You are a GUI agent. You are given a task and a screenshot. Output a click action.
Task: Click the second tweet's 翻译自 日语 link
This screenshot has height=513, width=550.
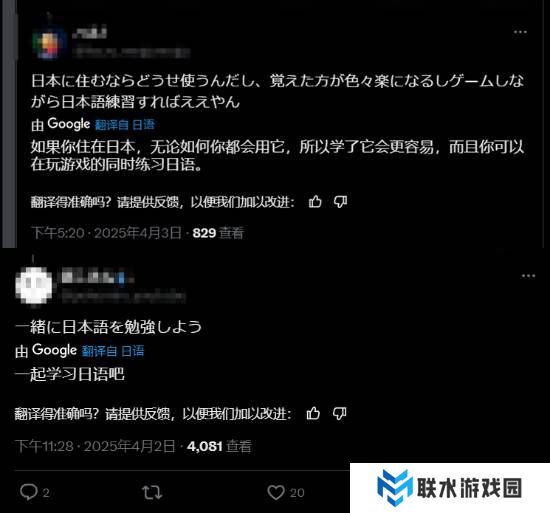click(113, 351)
